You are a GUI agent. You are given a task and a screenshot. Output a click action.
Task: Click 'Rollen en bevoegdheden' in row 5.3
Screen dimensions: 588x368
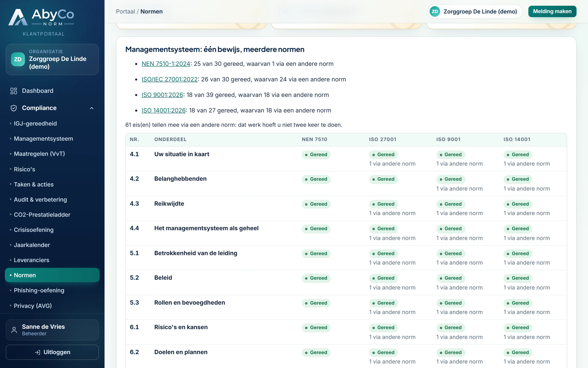[189, 303]
